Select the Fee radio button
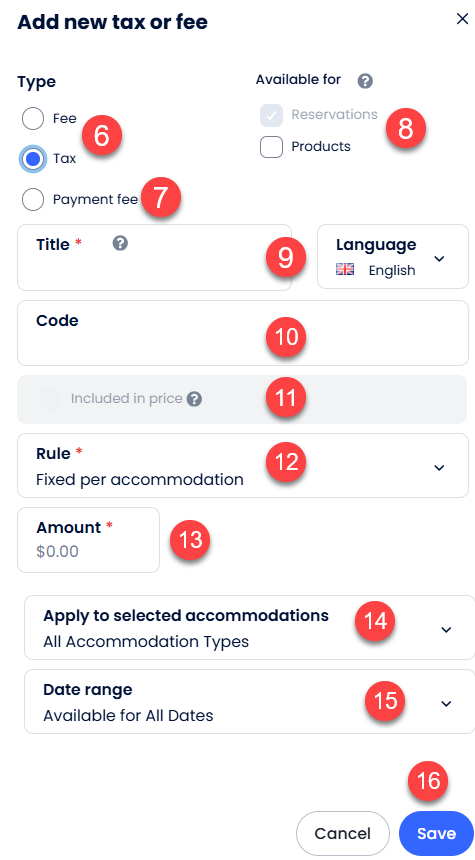The image size is (475, 860). point(33,118)
